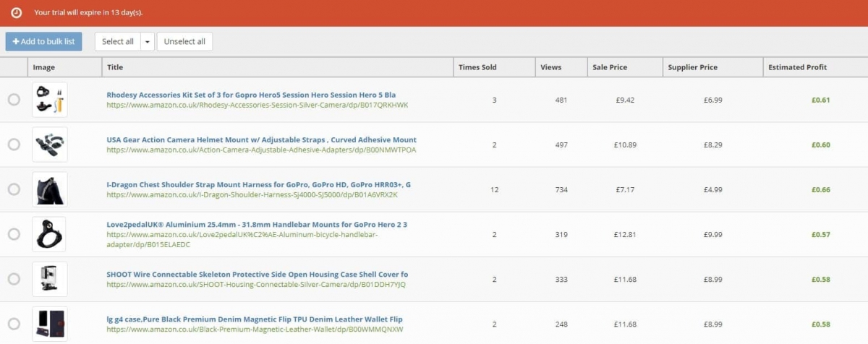Select the I-Dragon Chest Strap row radio button
This screenshot has width=868, height=344.
14,189
